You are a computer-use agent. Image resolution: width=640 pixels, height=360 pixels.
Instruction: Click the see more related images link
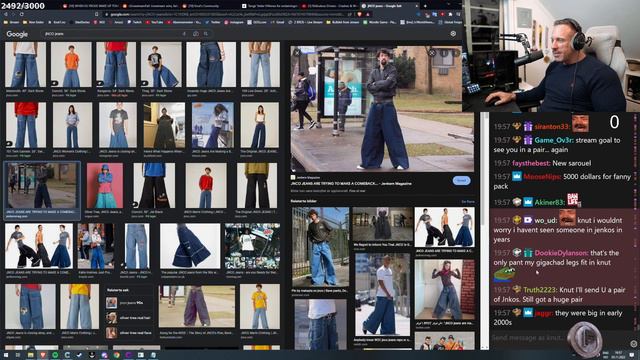click(x=468, y=202)
